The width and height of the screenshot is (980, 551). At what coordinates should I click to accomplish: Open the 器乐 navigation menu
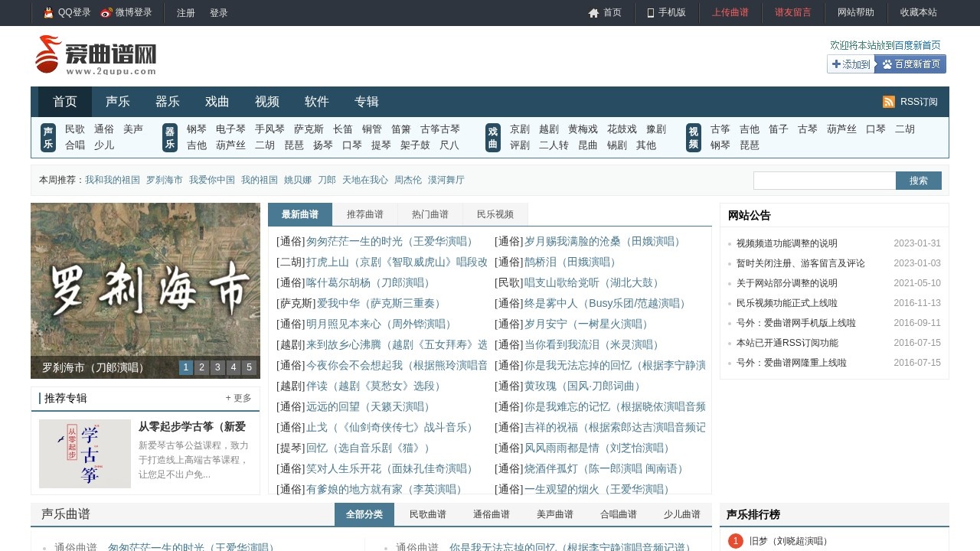point(168,102)
